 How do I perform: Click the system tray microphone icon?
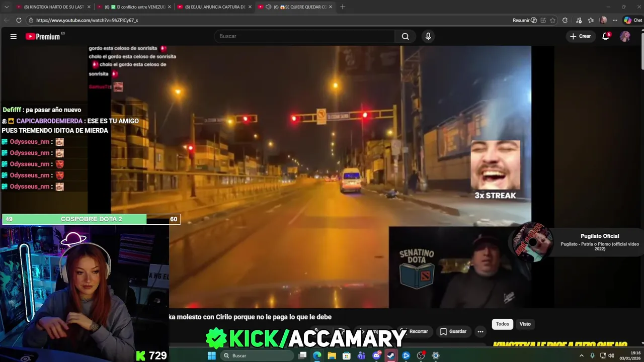[x=592, y=355]
